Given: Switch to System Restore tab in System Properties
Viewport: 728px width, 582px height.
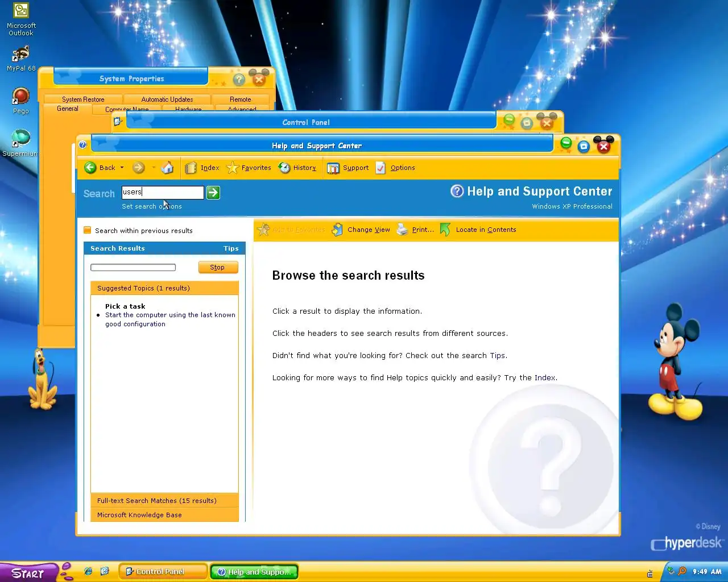Looking at the screenshot, I should coord(83,99).
